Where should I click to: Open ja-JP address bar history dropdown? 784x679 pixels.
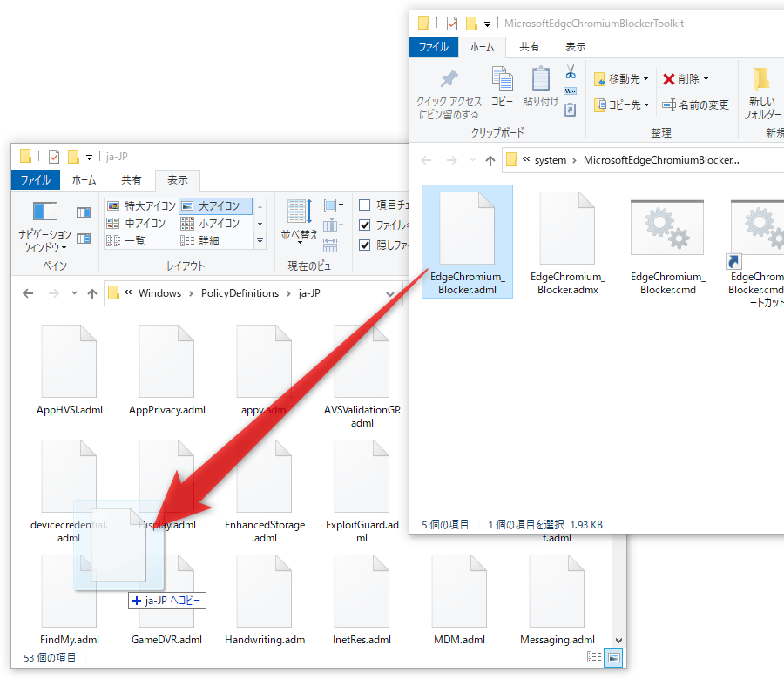[x=390, y=293]
